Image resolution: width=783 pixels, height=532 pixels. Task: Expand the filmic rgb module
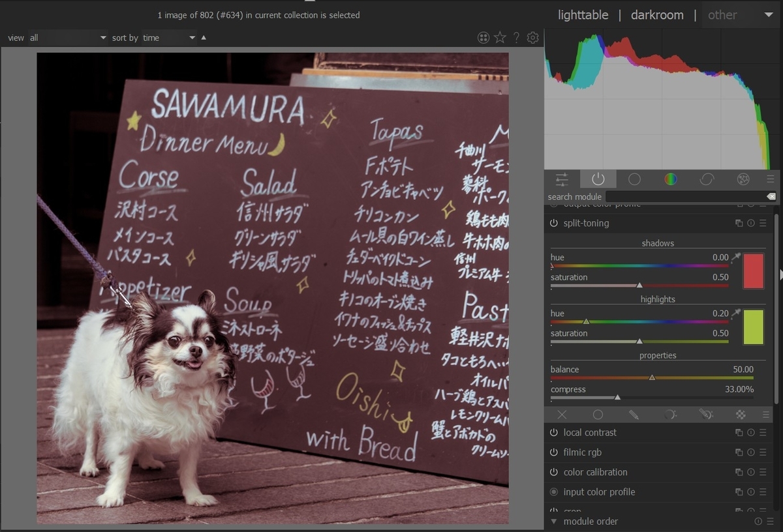583,452
